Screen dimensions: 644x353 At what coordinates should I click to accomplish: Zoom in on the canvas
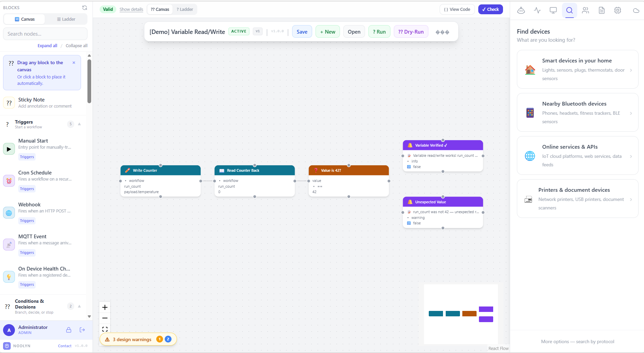(x=105, y=308)
